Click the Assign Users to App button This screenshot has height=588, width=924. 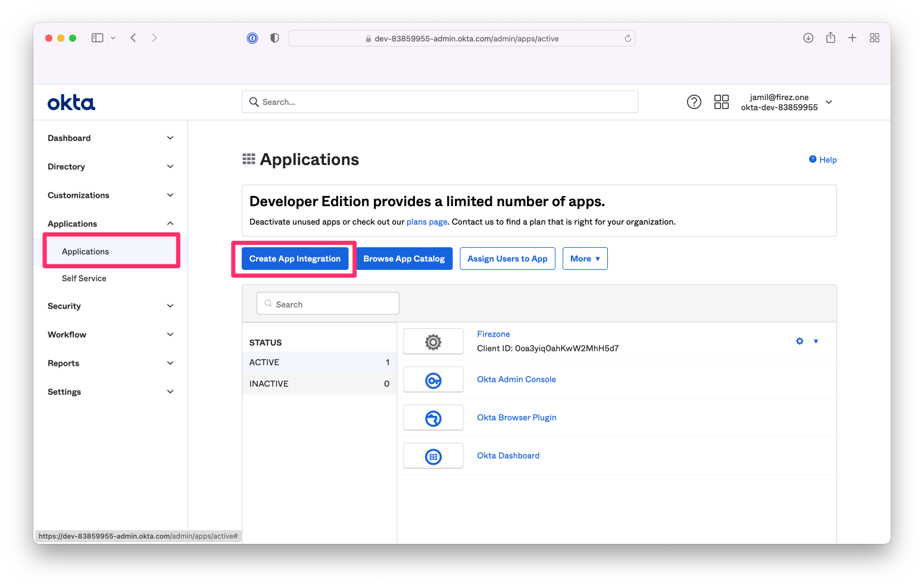tap(507, 258)
